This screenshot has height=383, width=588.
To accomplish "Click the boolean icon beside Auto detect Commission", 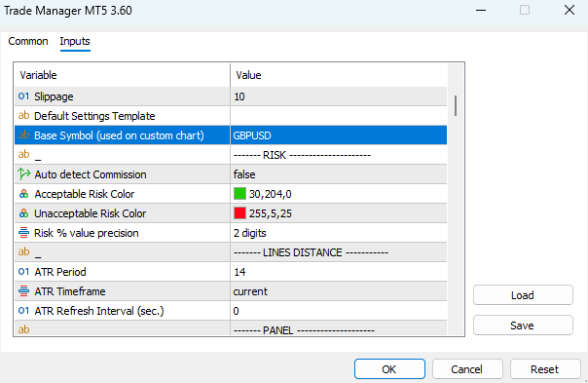I will pyautogui.click(x=24, y=173).
